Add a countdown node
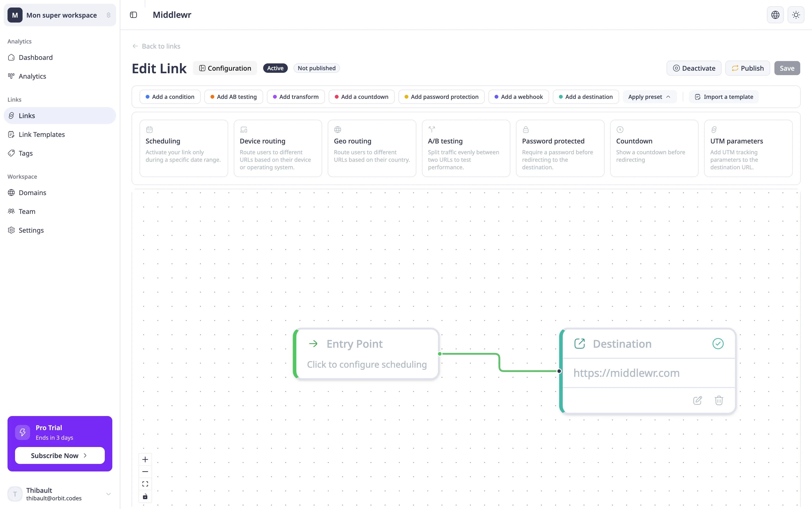 tap(362, 97)
